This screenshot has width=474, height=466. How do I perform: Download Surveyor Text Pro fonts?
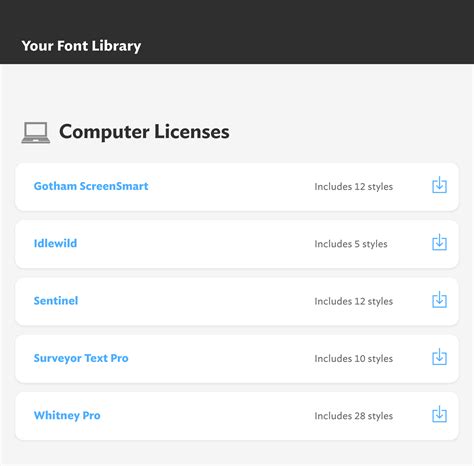[x=439, y=357]
